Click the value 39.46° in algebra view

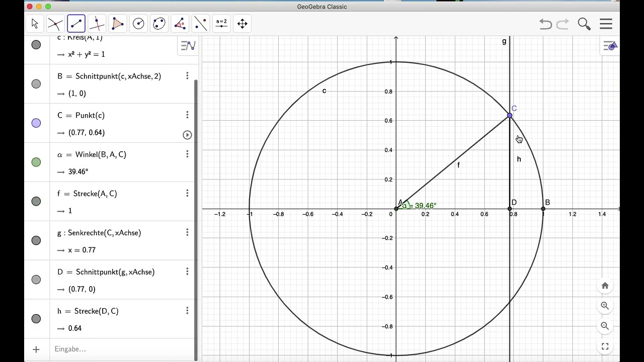tap(78, 172)
